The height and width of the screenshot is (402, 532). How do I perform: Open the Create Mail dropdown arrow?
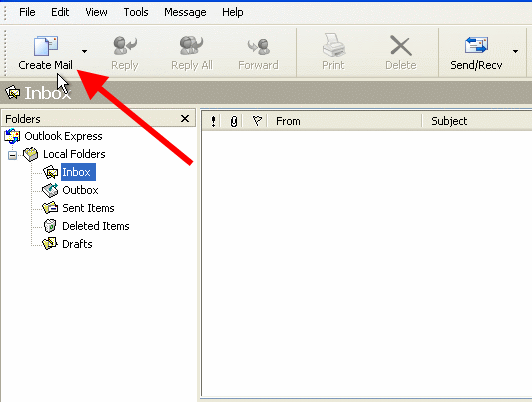[x=84, y=52]
